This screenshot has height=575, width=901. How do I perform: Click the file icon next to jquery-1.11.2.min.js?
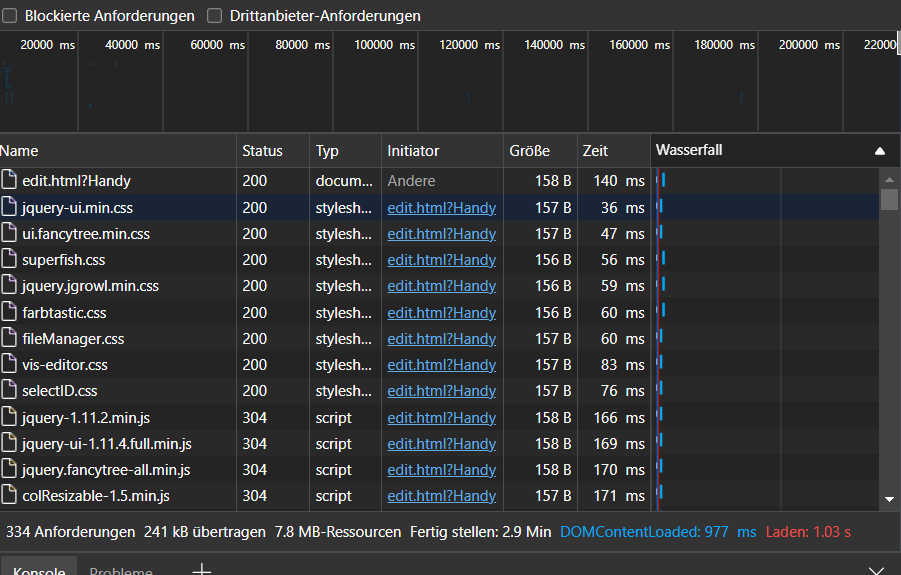(x=10, y=417)
